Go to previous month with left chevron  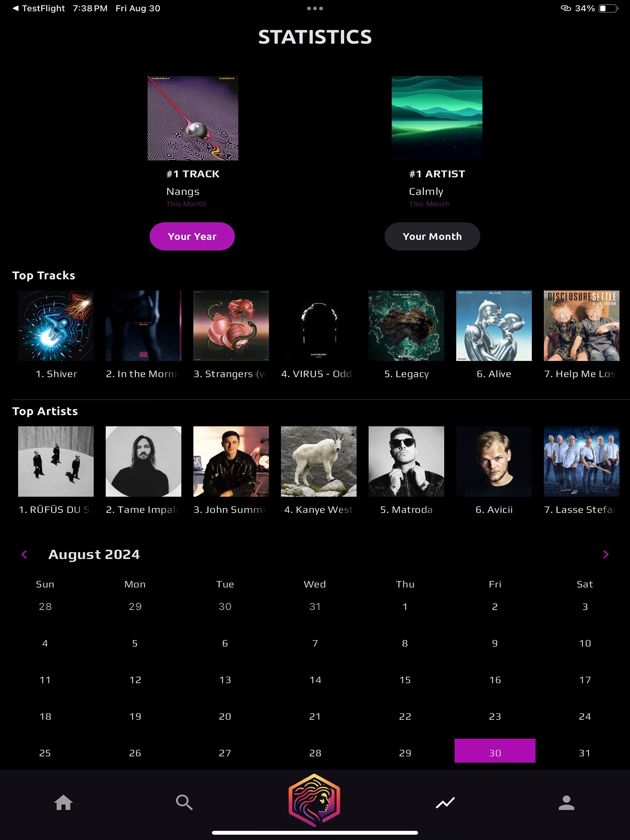coord(24,554)
